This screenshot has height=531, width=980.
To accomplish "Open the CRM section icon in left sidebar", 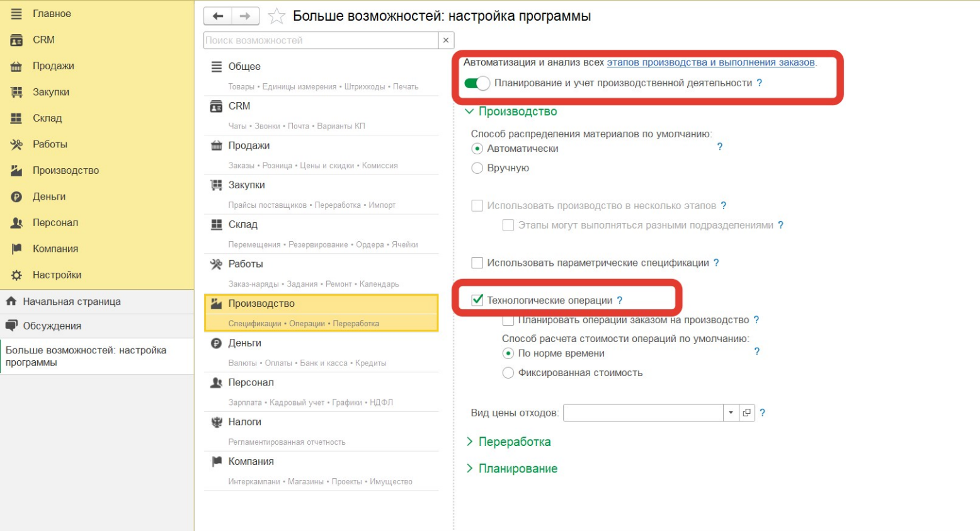I will tap(17, 40).
